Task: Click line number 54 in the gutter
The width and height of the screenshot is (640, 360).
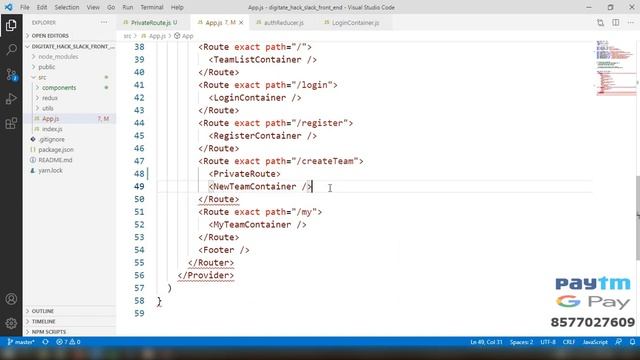Action: (x=139, y=250)
